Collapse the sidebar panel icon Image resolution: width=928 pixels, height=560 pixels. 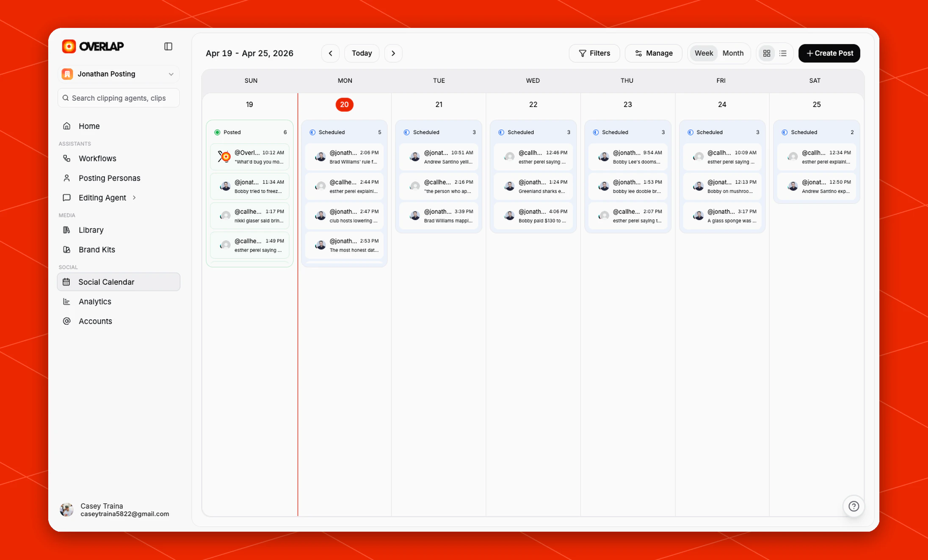click(168, 46)
